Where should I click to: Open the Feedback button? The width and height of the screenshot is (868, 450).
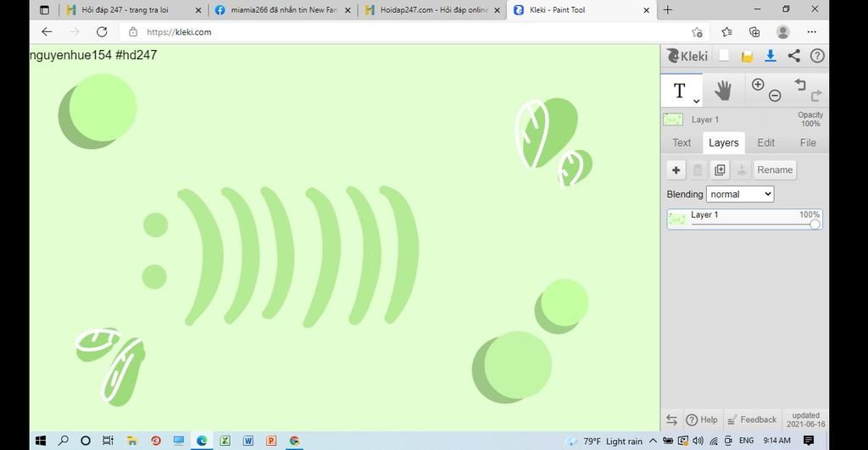point(751,419)
